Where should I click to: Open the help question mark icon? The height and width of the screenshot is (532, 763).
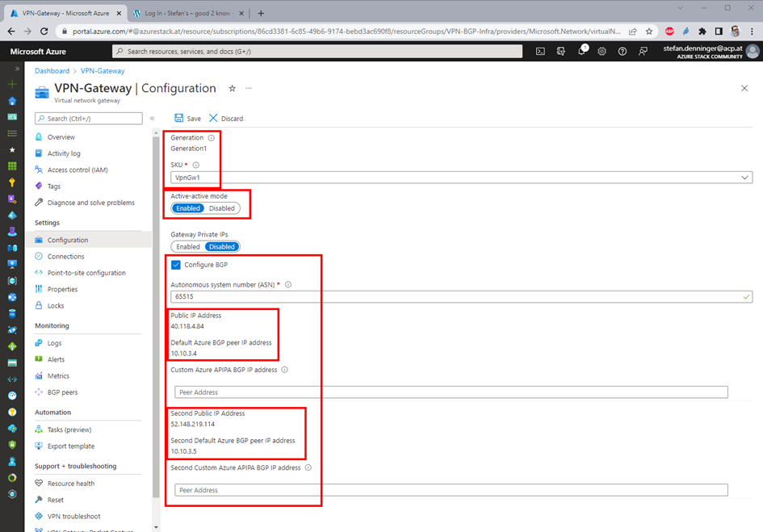point(623,51)
